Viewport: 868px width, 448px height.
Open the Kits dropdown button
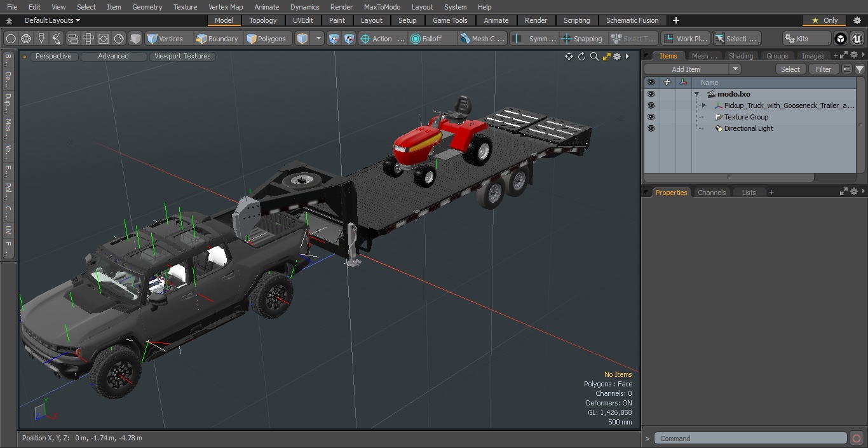(x=806, y=39)
